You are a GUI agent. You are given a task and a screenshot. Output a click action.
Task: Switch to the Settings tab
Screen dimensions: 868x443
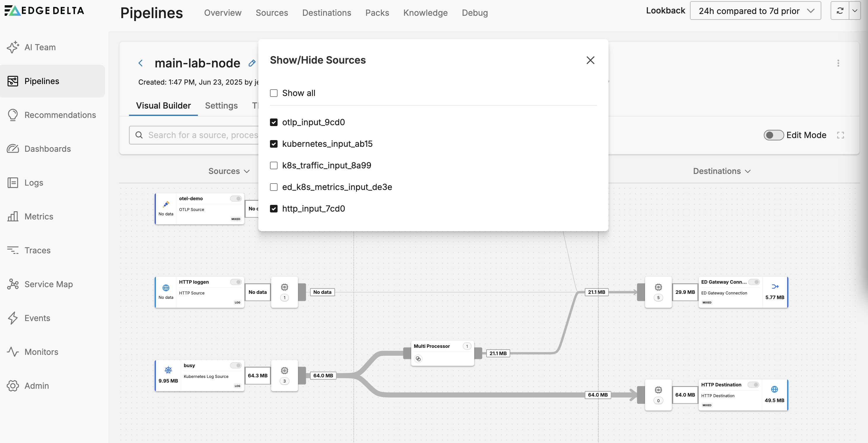(221, 105)
